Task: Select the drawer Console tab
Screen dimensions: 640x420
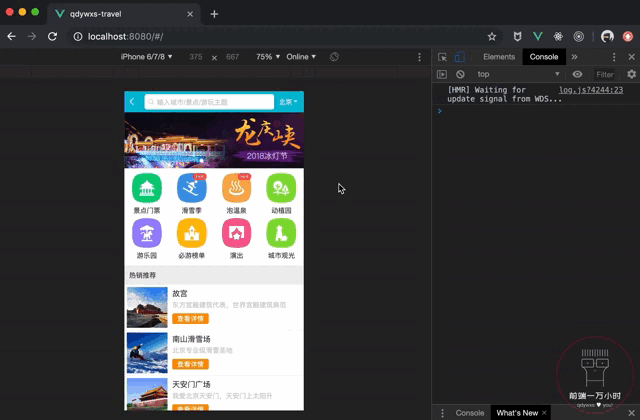Action: [x=470, y=413]
